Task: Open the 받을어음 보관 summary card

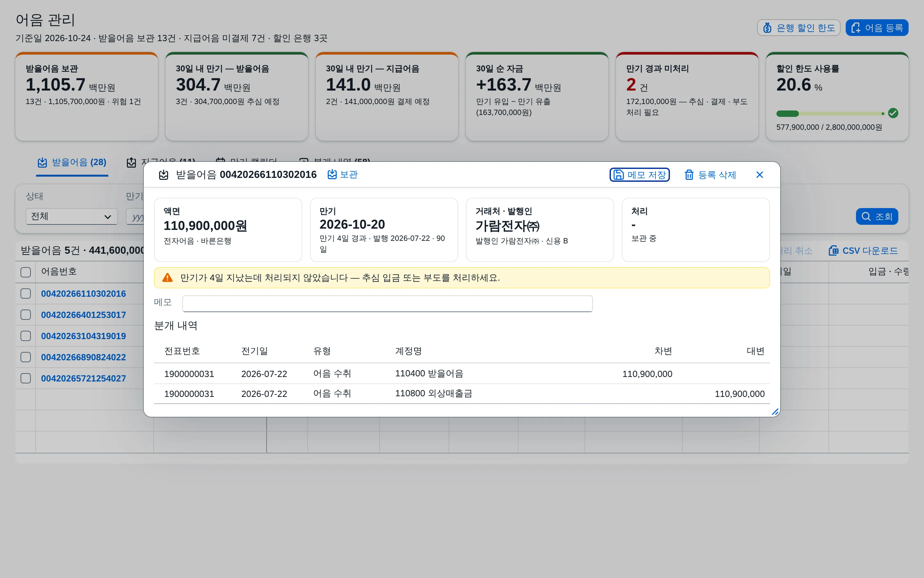Action: pos(87,96)
